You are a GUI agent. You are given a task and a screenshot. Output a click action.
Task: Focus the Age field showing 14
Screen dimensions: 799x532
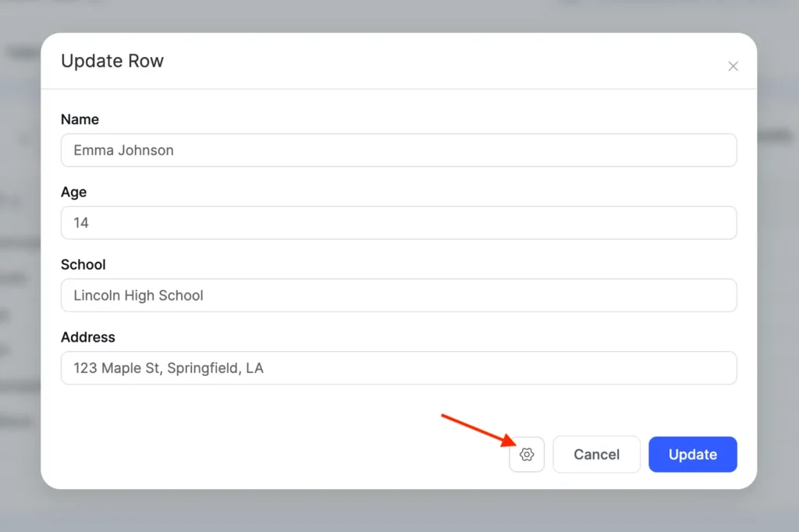(x=399, y=222)
